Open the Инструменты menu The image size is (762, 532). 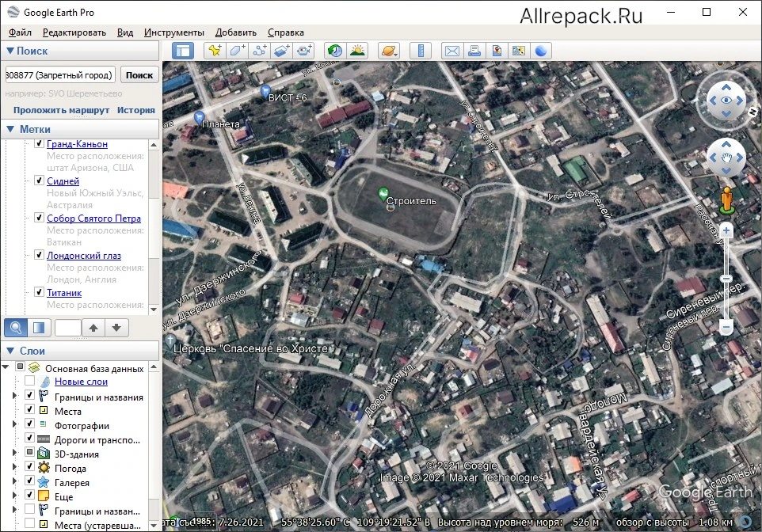click(x=174, y=32)
